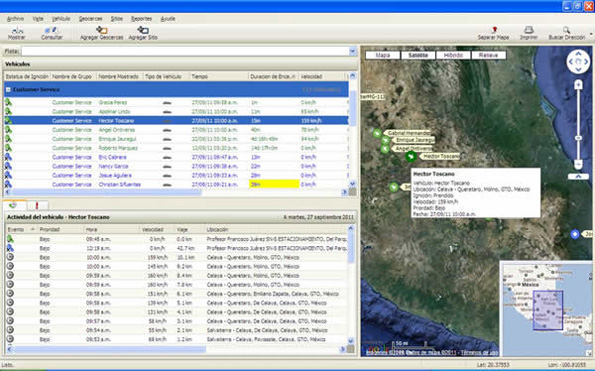This screenshot has height=371, width=595.
Task: Pan the map left with the arrow
Action: tap(570, 61)
